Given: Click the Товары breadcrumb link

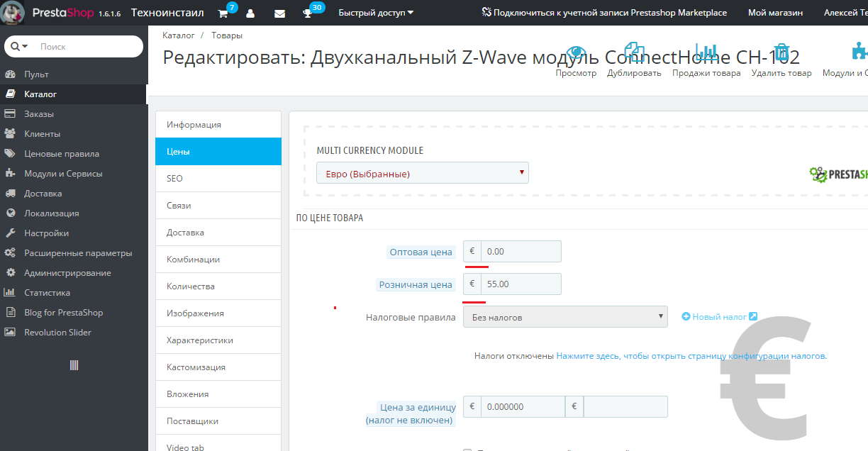Looking at the screenshot, I should coord(226,35).
